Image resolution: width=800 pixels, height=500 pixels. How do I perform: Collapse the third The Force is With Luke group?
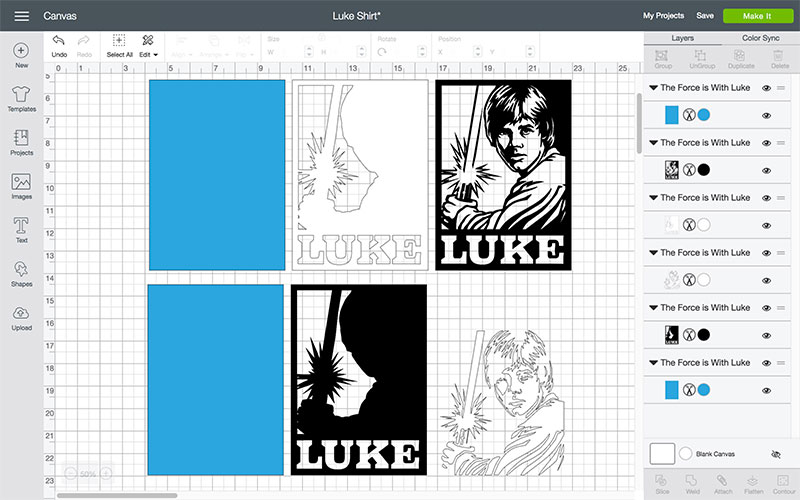coord(653,198)
